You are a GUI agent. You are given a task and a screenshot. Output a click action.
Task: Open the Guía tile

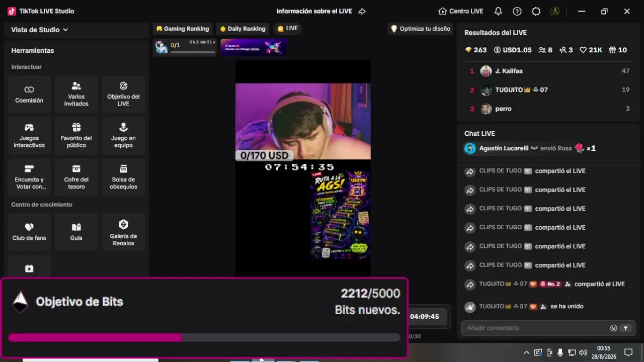click(76, 232)
